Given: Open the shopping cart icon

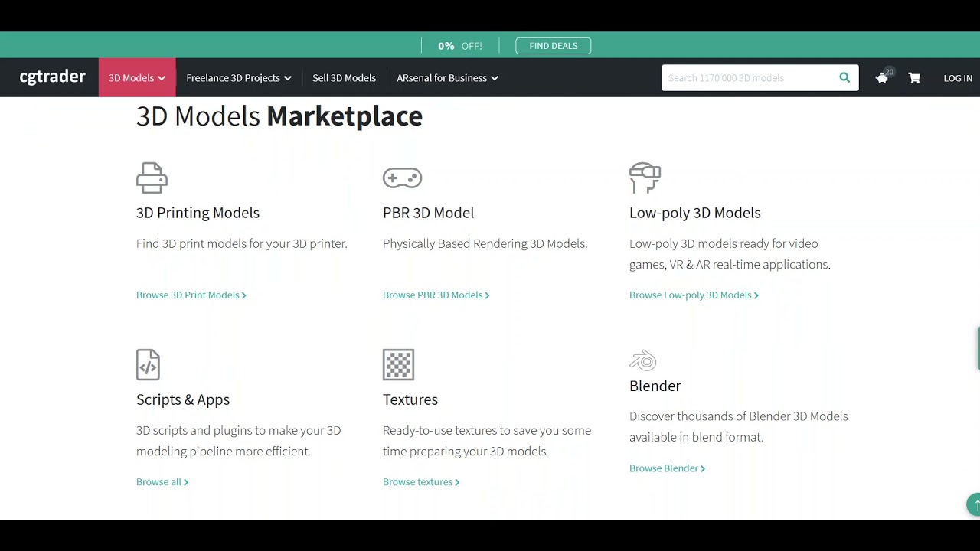Looking at the screenshot, I should coord(914,78).
